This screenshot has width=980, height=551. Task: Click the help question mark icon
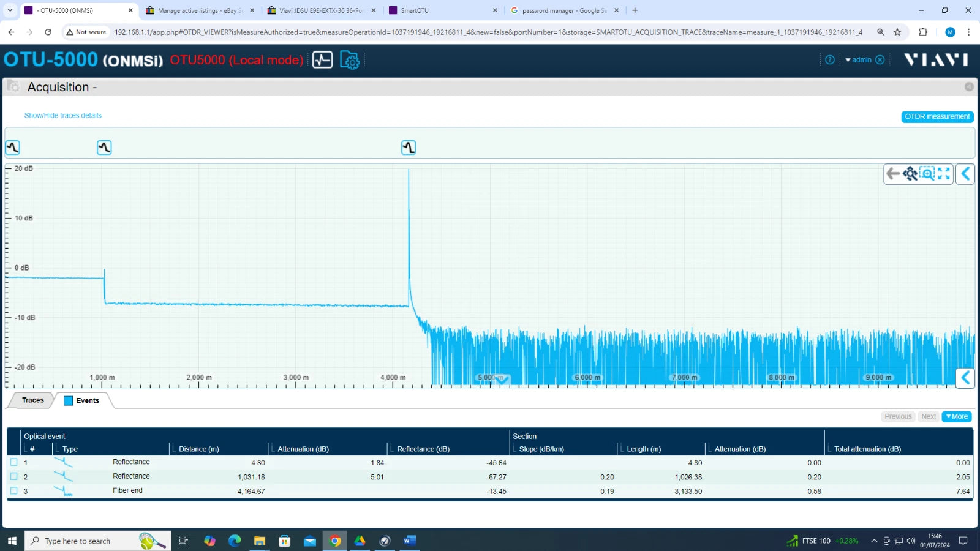pos(830,59)
